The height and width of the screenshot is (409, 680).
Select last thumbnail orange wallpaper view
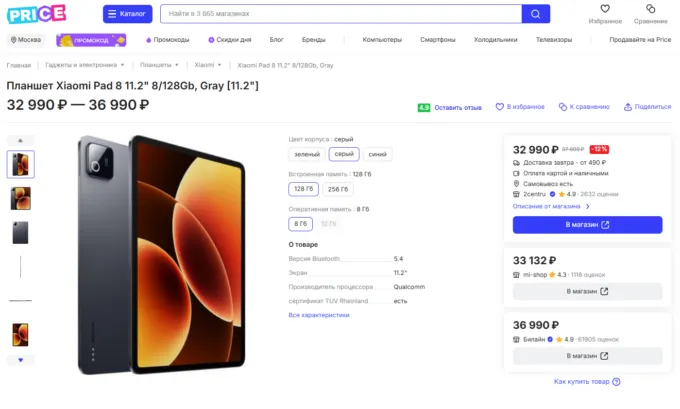point(20,334)
